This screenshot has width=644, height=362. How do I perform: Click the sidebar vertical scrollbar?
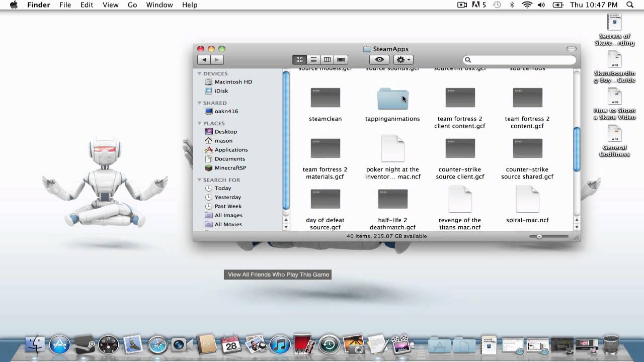286,141
